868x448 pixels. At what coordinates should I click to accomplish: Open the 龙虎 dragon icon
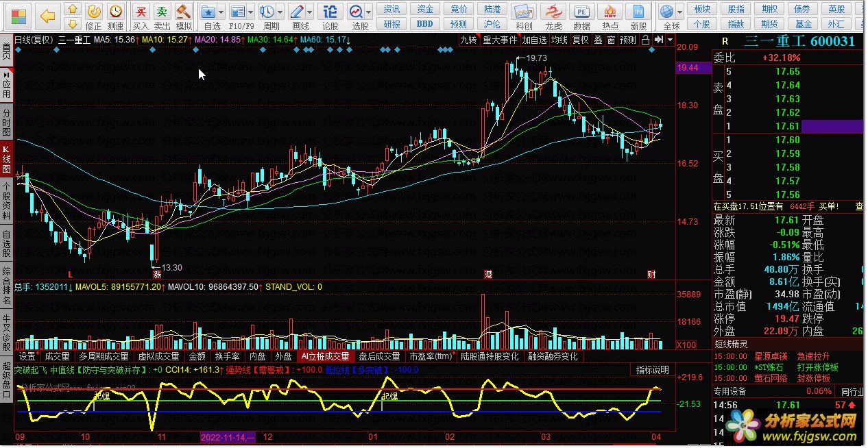tap(553, 12)
